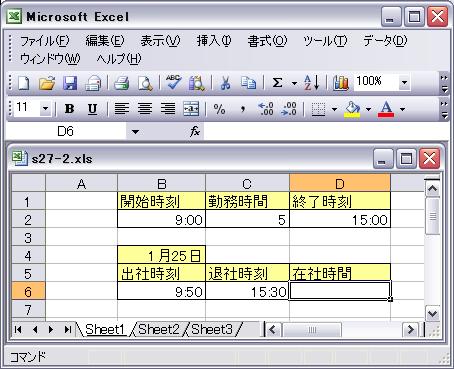Click the fx insert function button
This screenshot has height=369, width=454.
pyautogui.click(x=195, y=132)
